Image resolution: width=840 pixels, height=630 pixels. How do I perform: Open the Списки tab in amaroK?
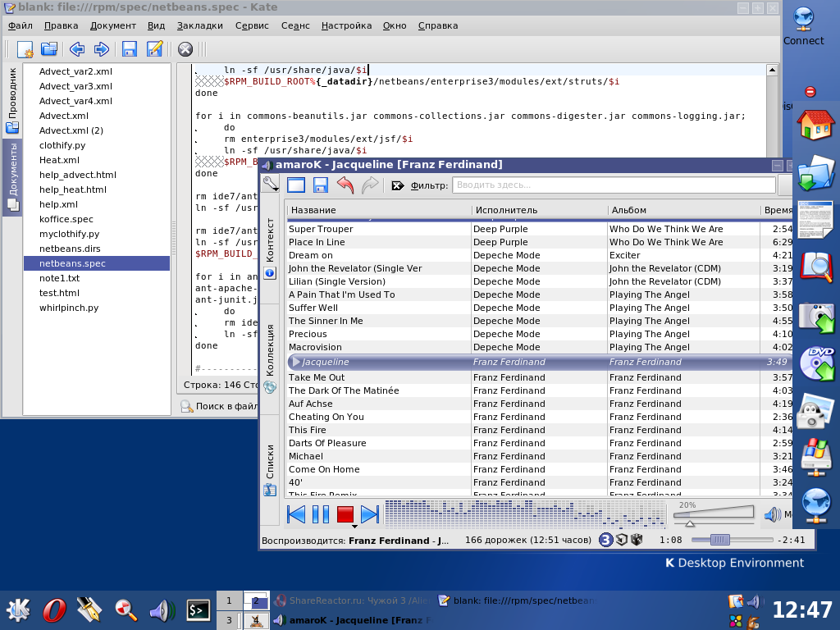point(270,469)
